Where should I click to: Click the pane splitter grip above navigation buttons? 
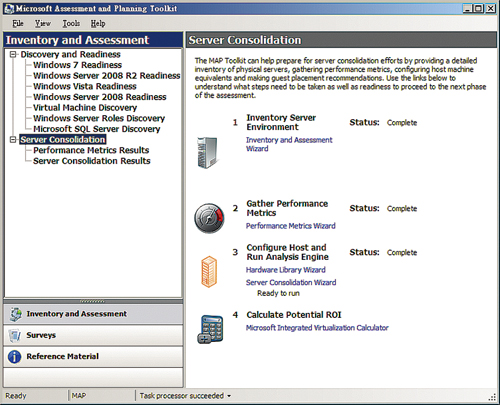click(x=93, y=301)
